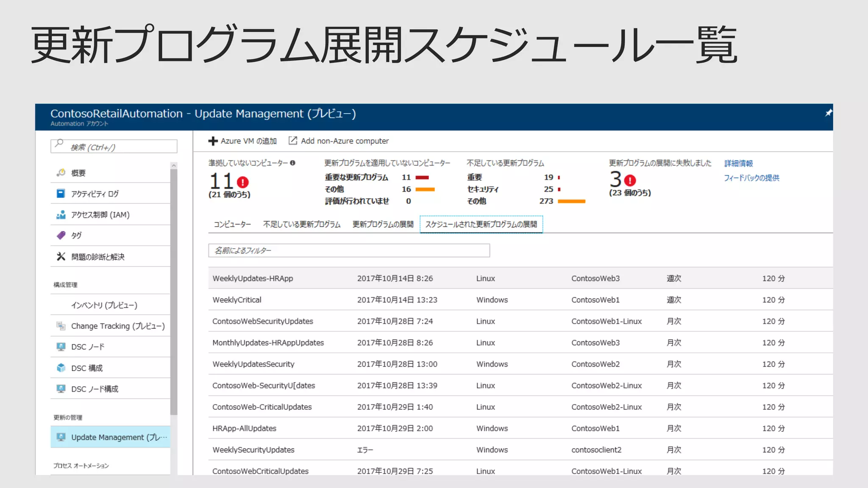This screenshot has height=488, width=868.
Task: Open Change Tracking (プレビュー) menu item
Action: coord(117,326)
